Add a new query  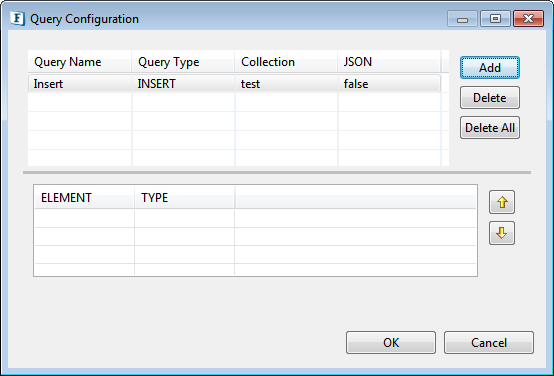click(490, 67)
